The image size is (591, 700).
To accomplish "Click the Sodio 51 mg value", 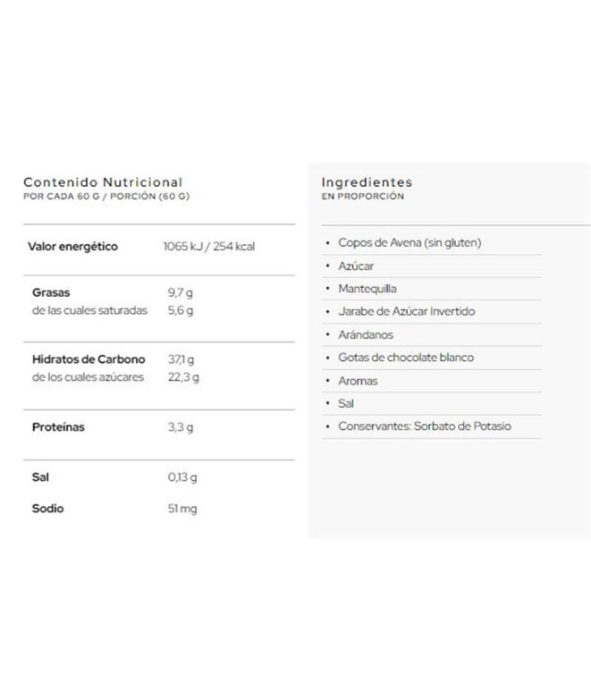I will (x=182, y=509).
